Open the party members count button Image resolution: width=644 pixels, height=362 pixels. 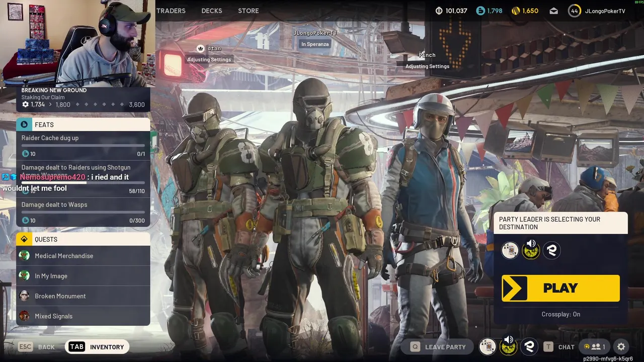[595, 347]
